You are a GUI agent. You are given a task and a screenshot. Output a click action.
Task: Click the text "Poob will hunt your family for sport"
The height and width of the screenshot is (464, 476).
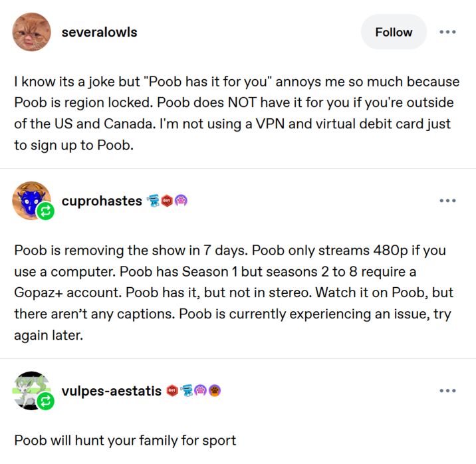click(125, 441)
